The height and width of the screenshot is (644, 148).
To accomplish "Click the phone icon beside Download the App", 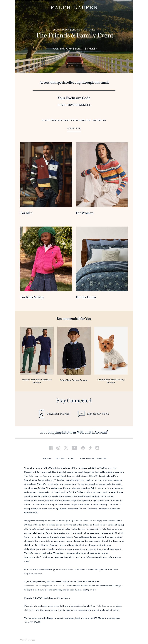I will tap(42, 414).
